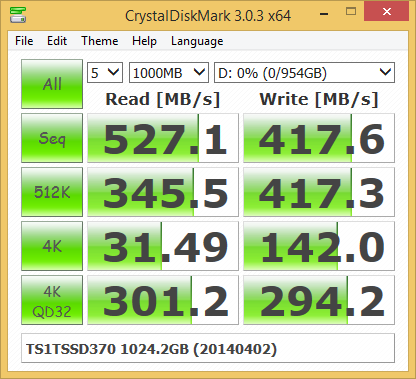Open the Help menu

144,41
